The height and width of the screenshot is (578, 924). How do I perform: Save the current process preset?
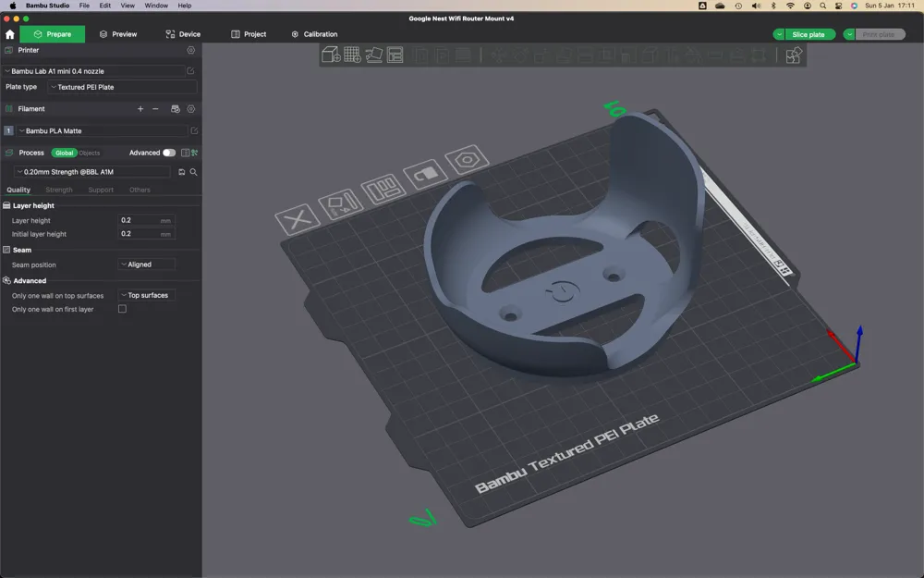tap(181, 172)
